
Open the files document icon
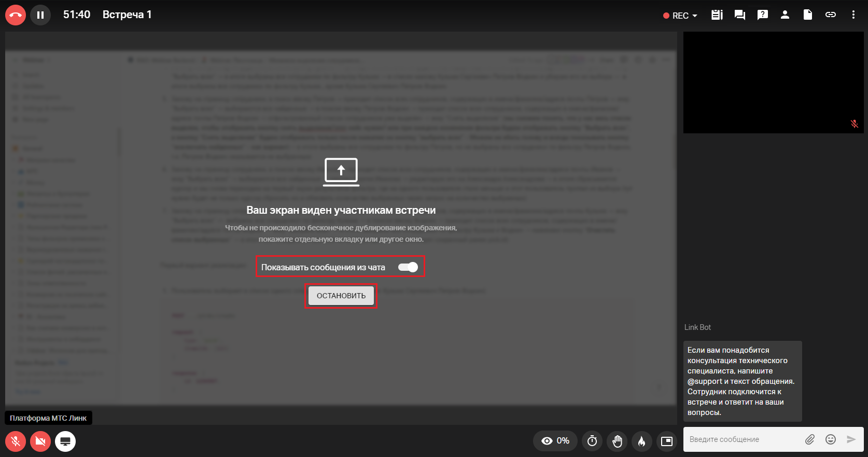(x=808, y=15)
